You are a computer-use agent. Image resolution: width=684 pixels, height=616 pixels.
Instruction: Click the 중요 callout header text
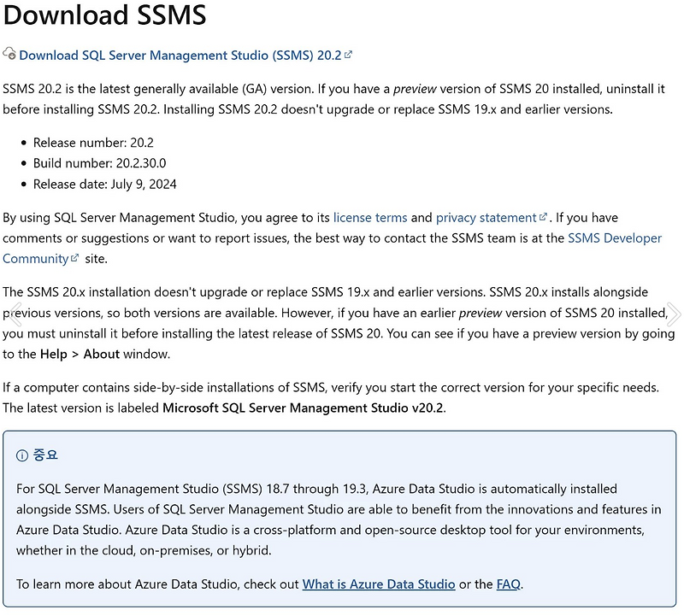point(44,455)
